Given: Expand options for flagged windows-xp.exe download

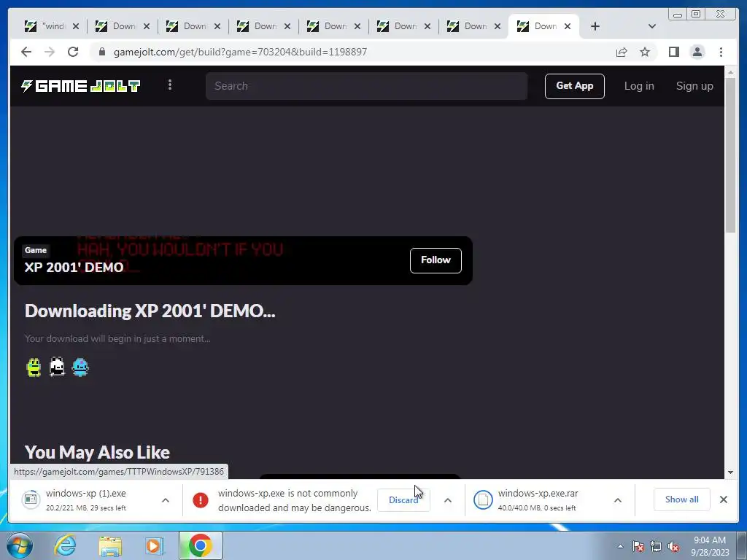Looking at the screenshot, I should pyautogui.click(x=448, y=500).
